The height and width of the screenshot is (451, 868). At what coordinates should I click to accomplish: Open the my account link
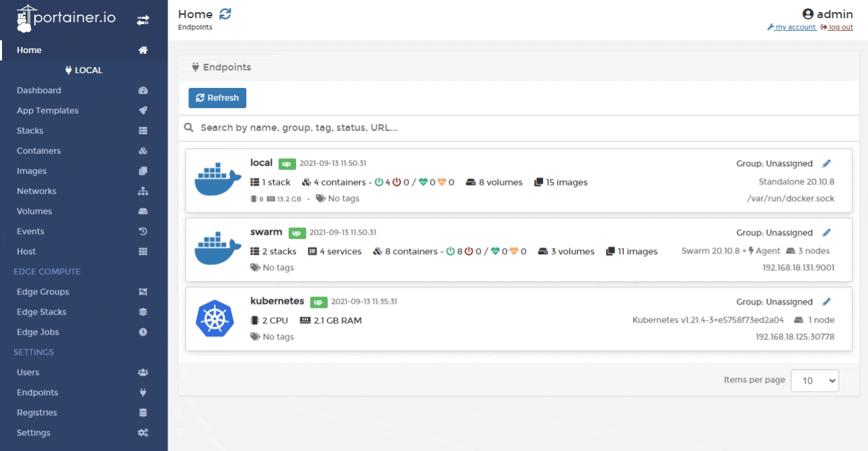pyautogui.click(x=794, y=28)
